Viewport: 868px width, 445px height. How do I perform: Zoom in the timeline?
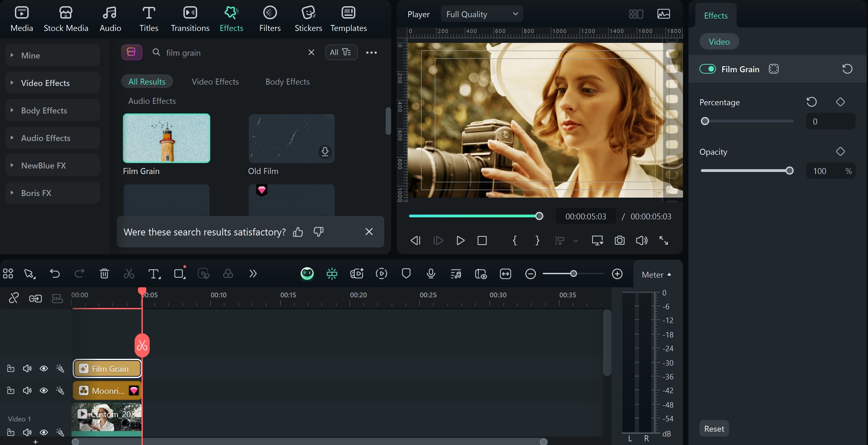pos(617,274)
